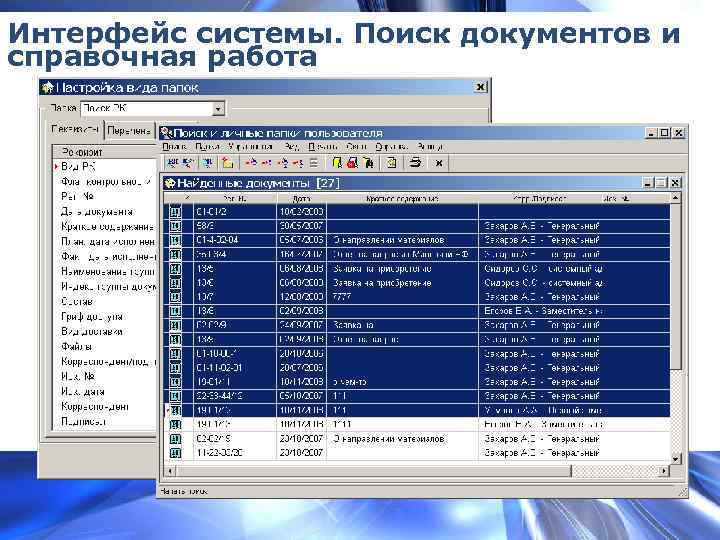Click the icon in the 'Настройка вида папок' title bar

(47, 87)
